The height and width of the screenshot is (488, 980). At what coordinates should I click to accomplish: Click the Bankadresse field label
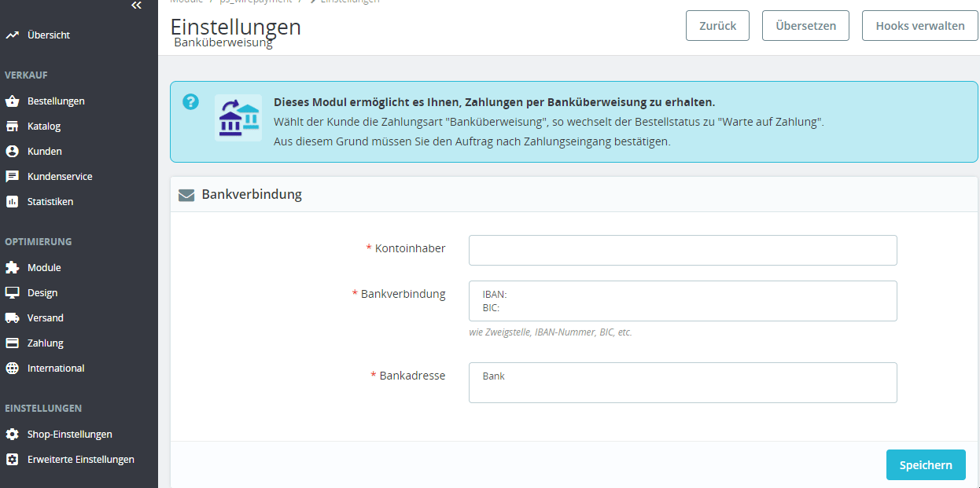413,376
